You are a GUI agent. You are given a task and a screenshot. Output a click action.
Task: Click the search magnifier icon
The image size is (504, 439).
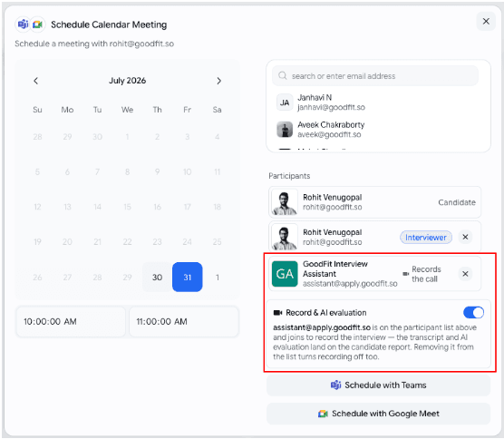283,76
